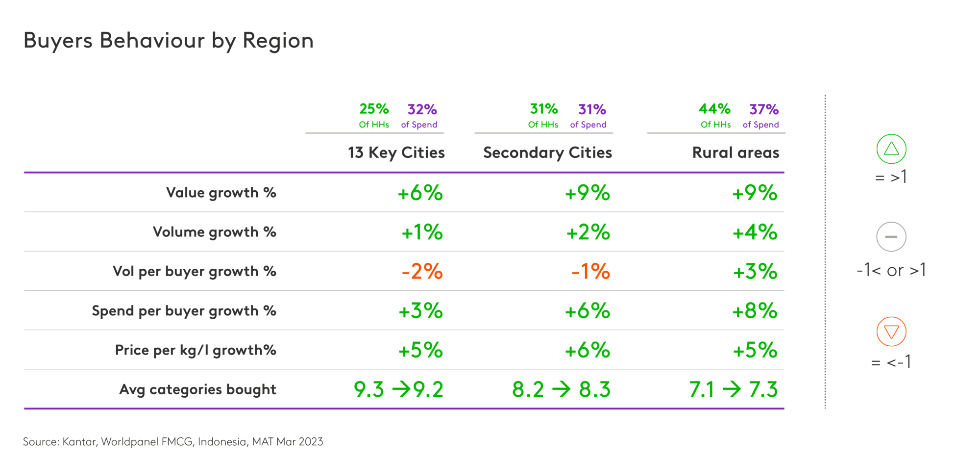
Task: Click the -1% value for Secondary Cities
Action: tap(590, 271)
